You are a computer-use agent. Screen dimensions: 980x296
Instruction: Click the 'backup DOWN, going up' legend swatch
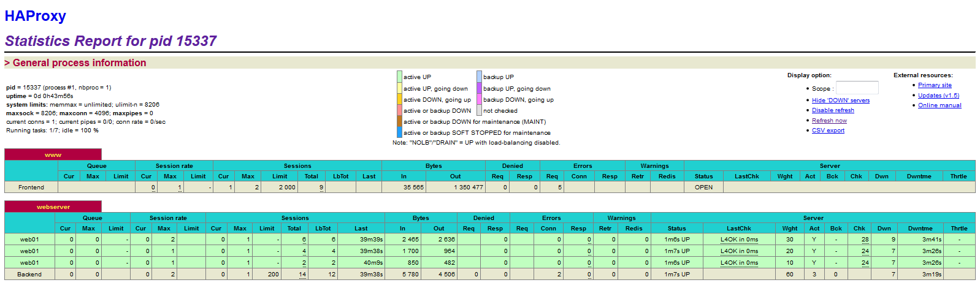[x=480, y=99]
